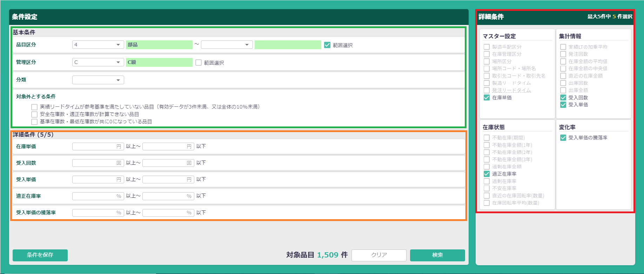Uncheck the 受入回数 checkbox
This screenshot has height=274, width=644.
tap(563, 98)
